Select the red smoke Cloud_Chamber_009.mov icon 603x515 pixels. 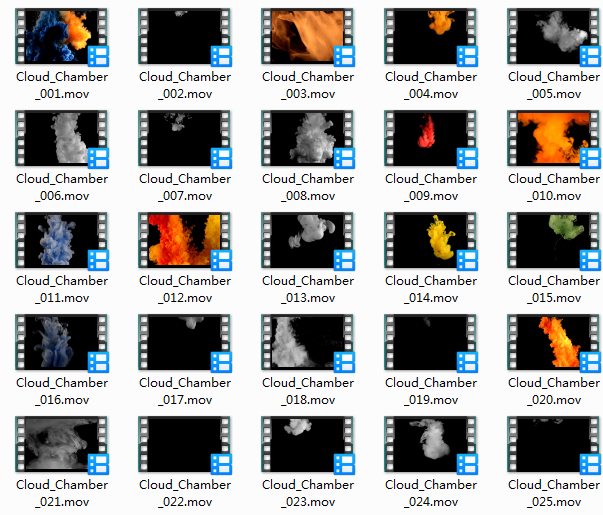[431, 138]
